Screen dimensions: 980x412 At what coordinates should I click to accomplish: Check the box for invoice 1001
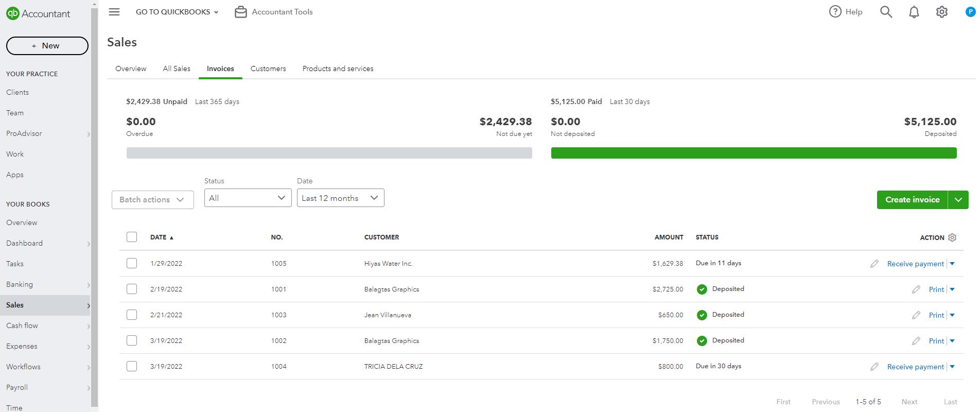132,289
